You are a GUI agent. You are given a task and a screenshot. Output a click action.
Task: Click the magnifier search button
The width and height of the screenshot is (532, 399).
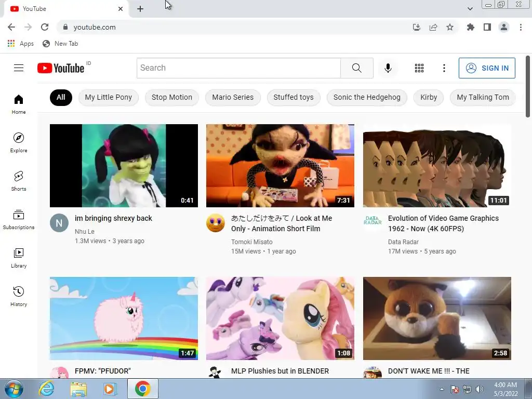pyautogui.click(x=356, y=68)
